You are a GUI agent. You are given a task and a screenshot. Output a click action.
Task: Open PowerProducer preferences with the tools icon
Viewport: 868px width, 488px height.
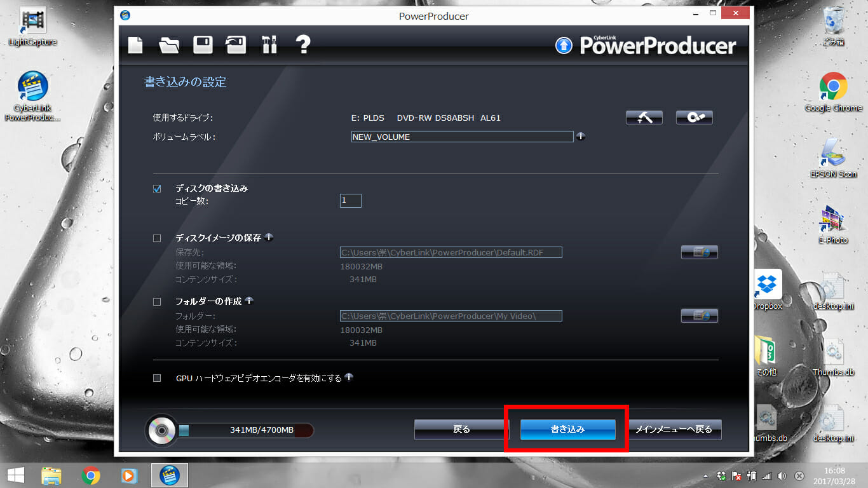tap(269, 45)
